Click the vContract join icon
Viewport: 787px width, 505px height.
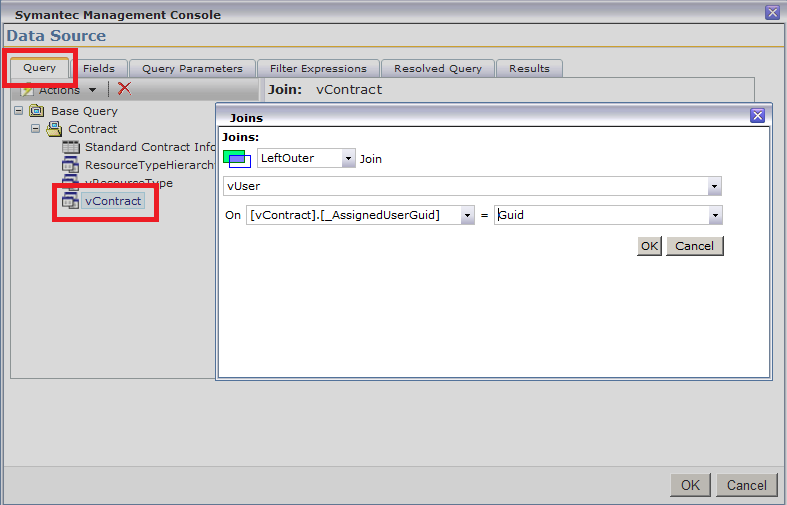coord(70,201)
